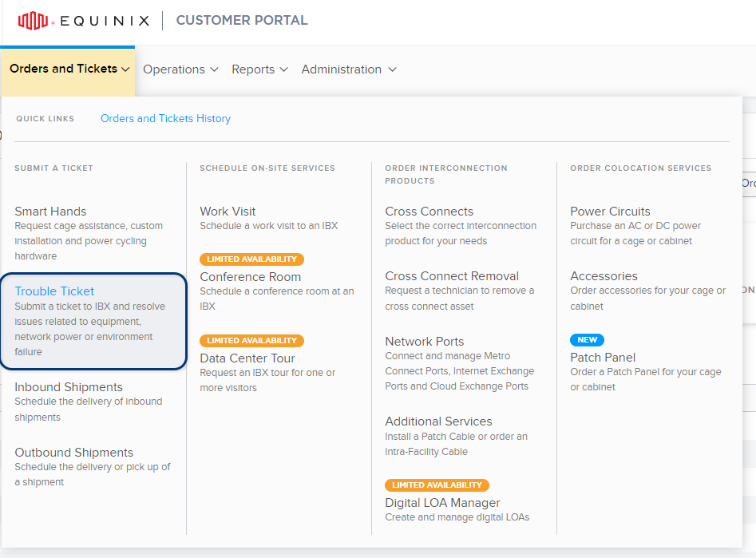Click the NEW badge above Patch Panel

pyautogui.click(x=587, y=339)
